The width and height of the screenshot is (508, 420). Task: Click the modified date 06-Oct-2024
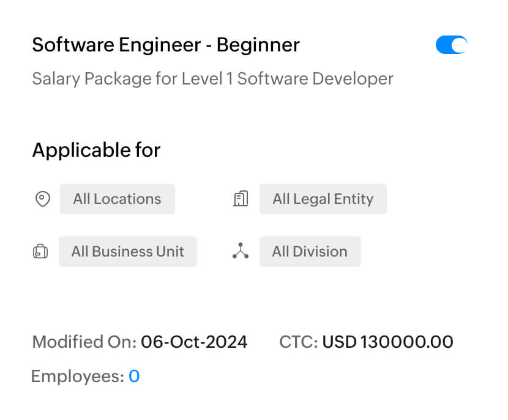click(x=194, y=342)
